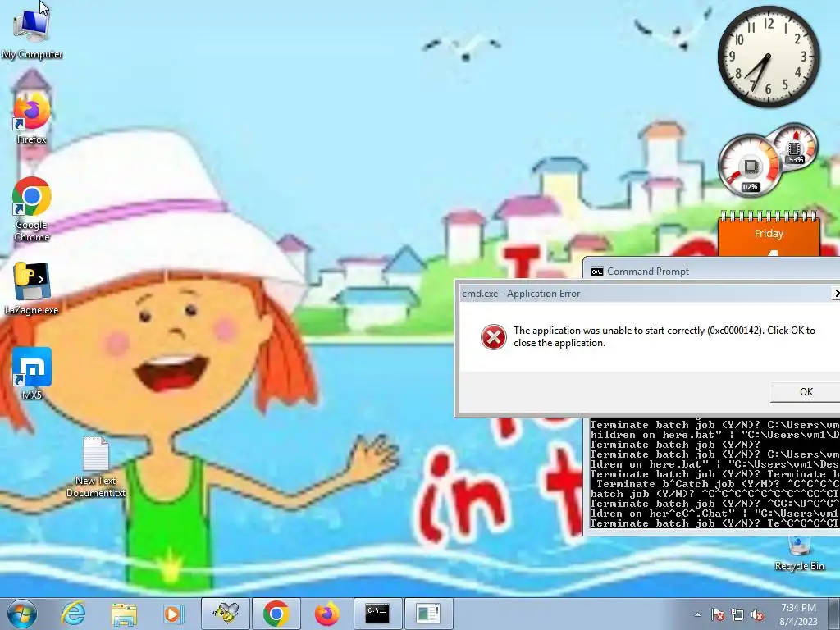The image size is (840, 630).
Task: Click the CPU meter gadget showing 02%
Action: point(750,166)
